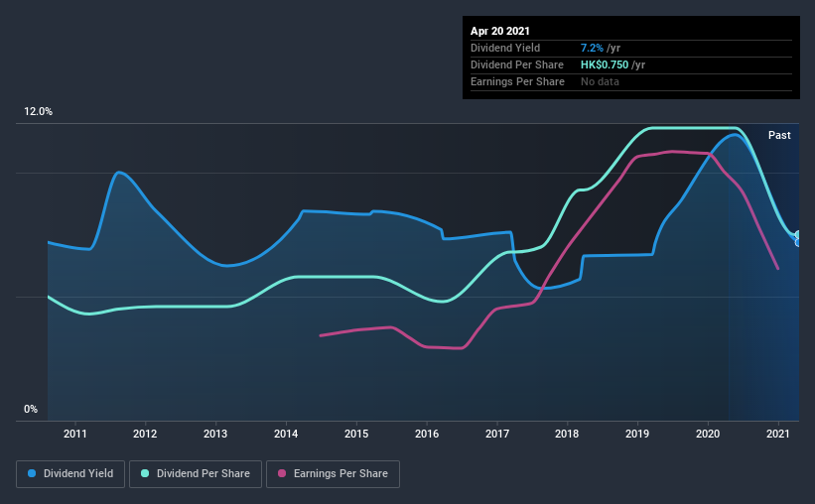This screenshot has height=504, width=815.
Task: Click the Dividend Per Share label in tooltip
Action: click(517, 64)
